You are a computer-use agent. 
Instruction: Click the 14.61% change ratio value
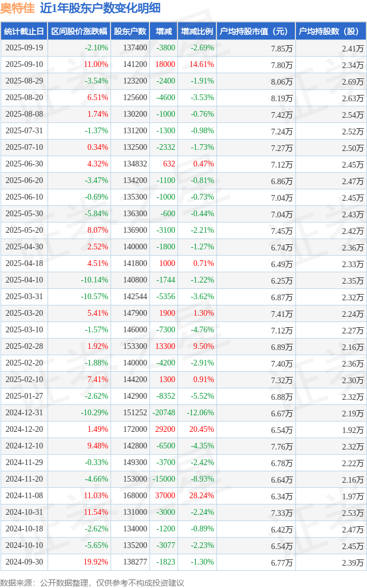(202, 65)
